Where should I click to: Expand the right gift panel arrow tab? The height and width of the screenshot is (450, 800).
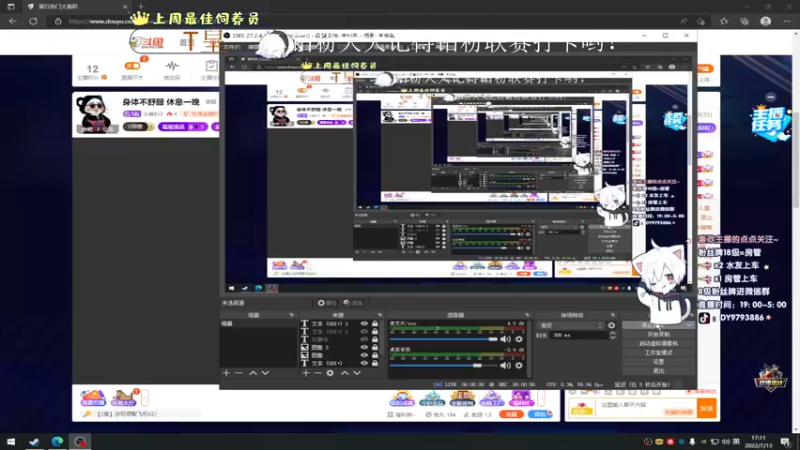coord(541,397)
